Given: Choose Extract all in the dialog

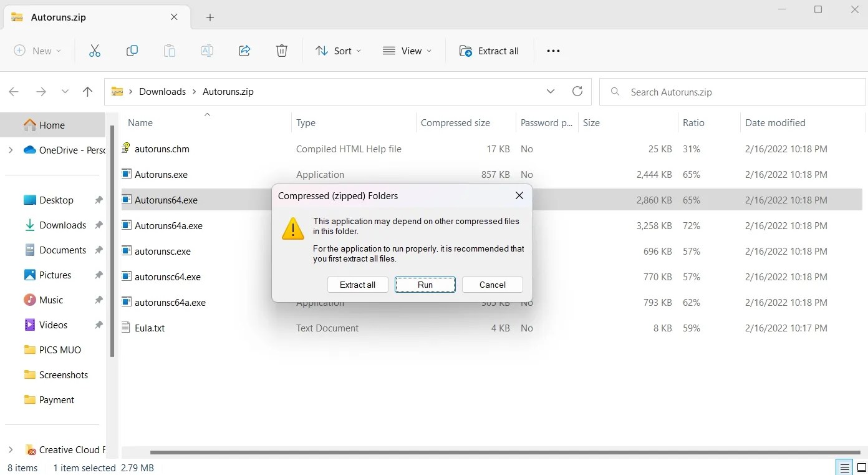Looking at the screenshot, I should pos(357,285).
